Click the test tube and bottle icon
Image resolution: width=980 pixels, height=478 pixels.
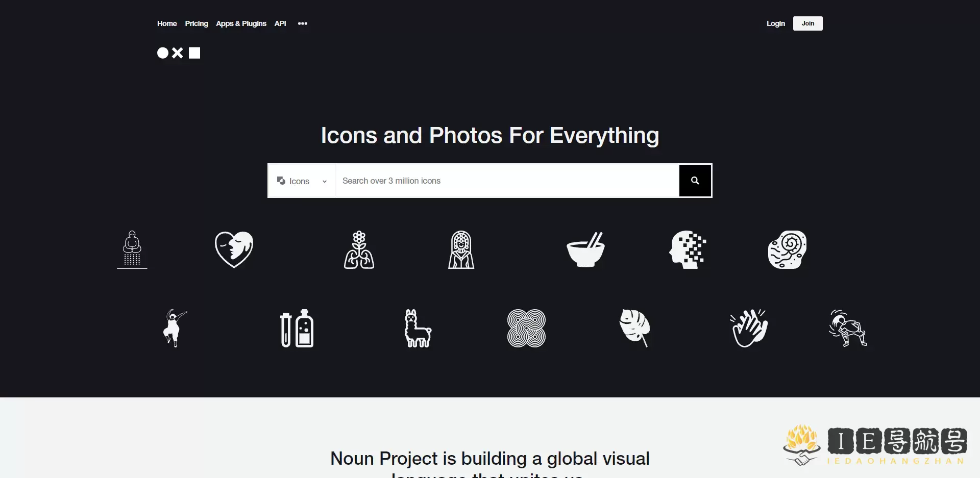298,328
